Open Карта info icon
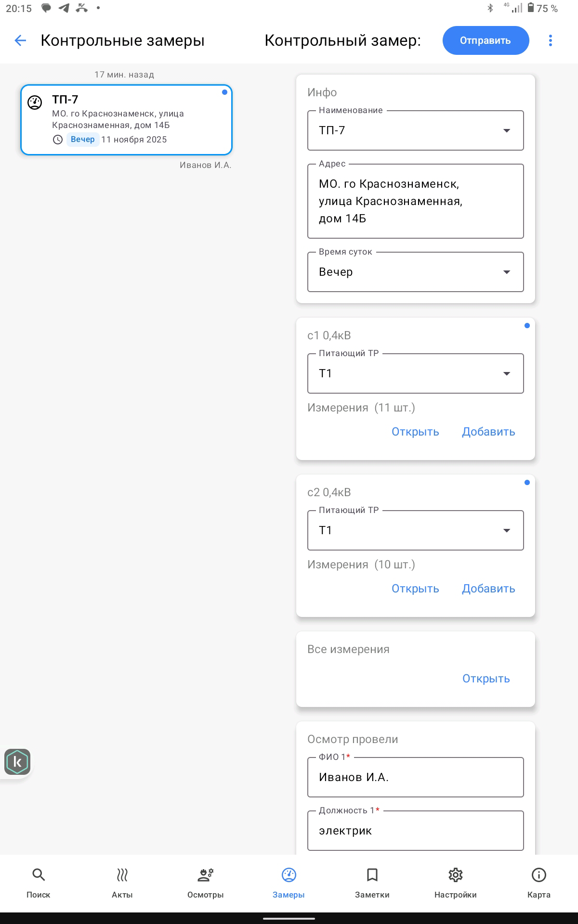Viewport: 578px width, 924px height. click(539, 875)
